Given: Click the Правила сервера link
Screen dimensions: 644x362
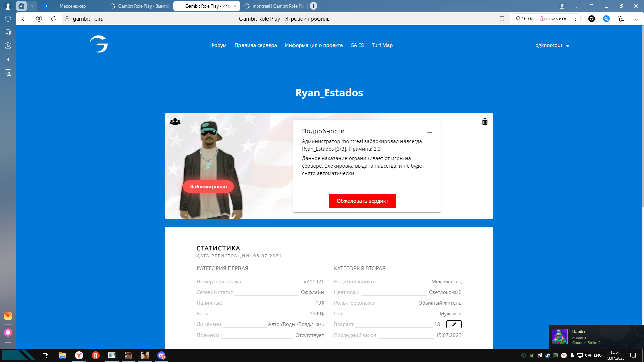Looking at the screenshot, I should (x=256, y=45).
